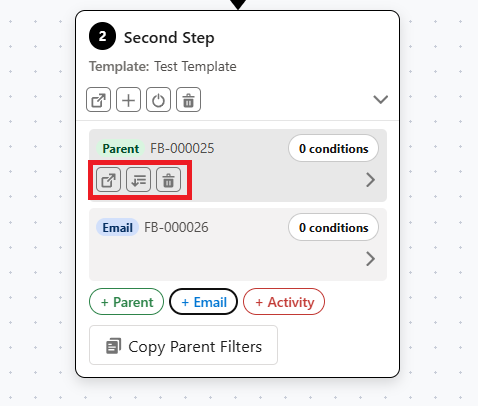478x406 pixels.
Task: Delete Second Step with the trash icon
Action: tap(188, 100)
